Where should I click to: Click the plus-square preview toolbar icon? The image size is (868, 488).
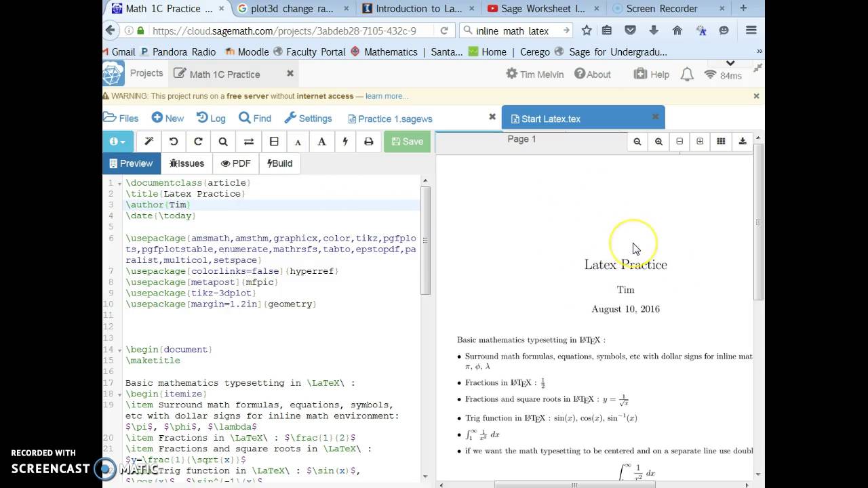[700, 141]
